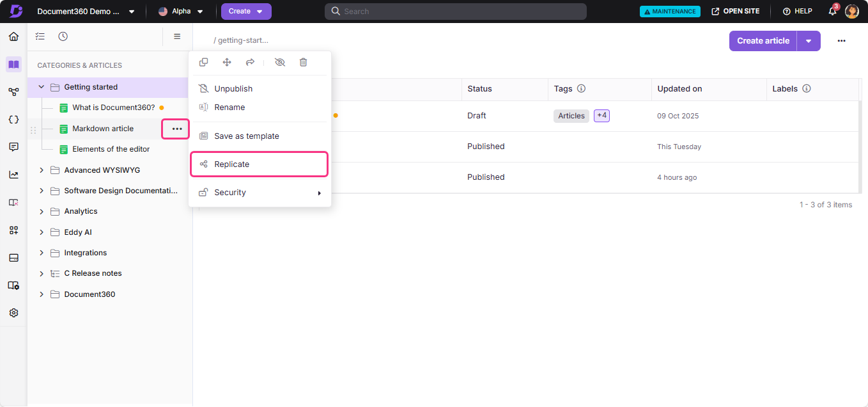Image resolution: width=868 pixels, height=407 pixels.
Task: Open the Drive icon in the sidebar
Action: coord(13,257)
